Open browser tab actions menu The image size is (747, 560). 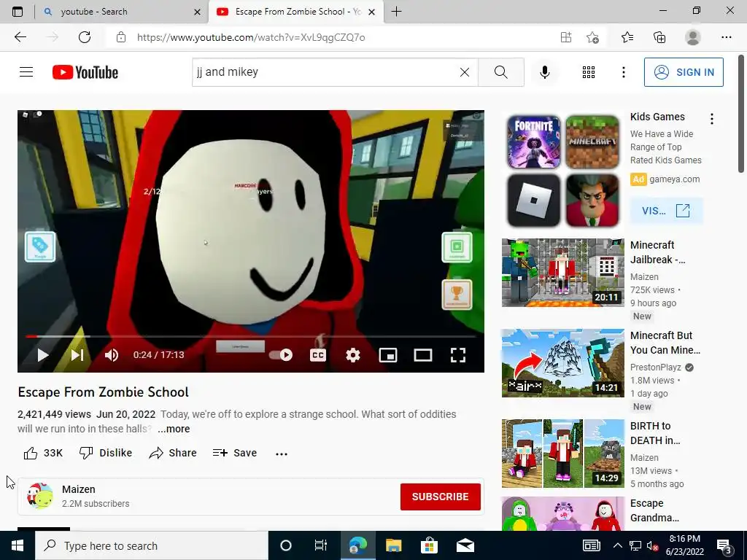18,12
